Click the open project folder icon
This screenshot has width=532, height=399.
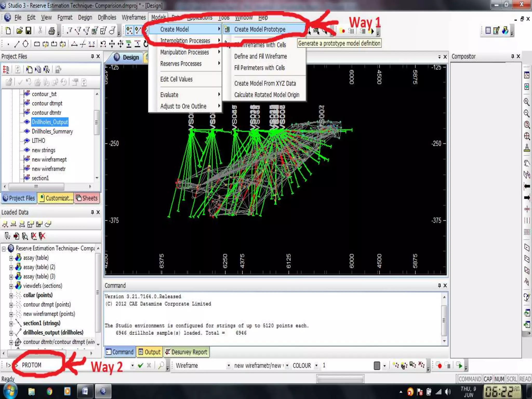(x=19, y=31)
